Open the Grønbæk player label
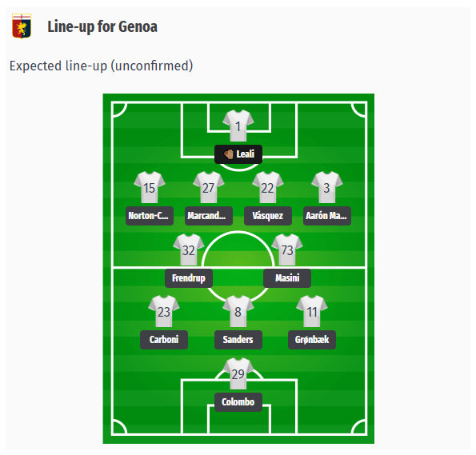 [x=312, y=340]
